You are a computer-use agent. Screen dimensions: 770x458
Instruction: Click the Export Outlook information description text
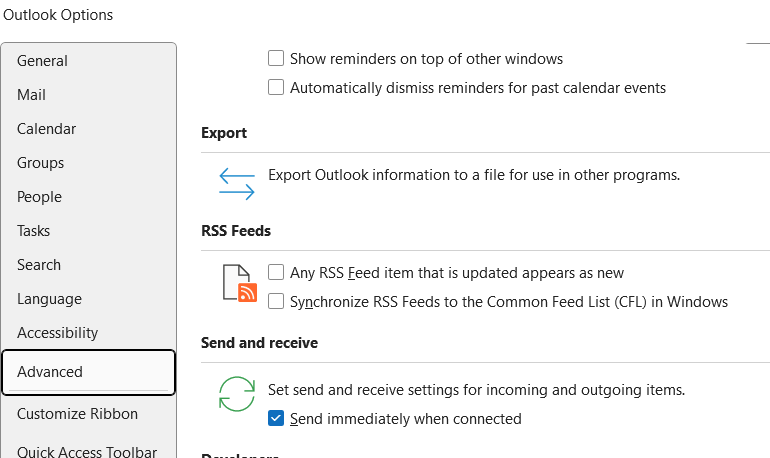[474, 175]
